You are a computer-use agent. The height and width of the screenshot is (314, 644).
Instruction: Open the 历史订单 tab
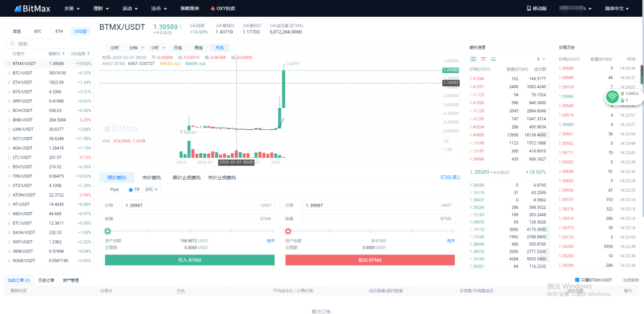pyautogui.click(x=46, y=281)
